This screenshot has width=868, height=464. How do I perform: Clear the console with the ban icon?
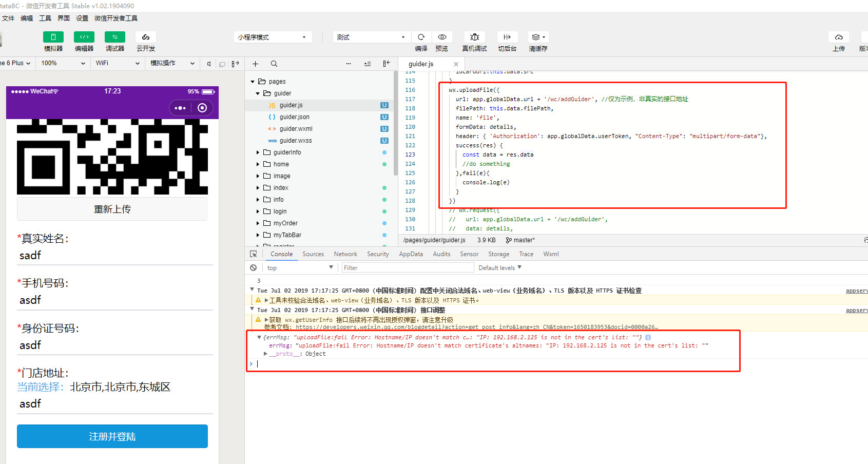(254, 268)
